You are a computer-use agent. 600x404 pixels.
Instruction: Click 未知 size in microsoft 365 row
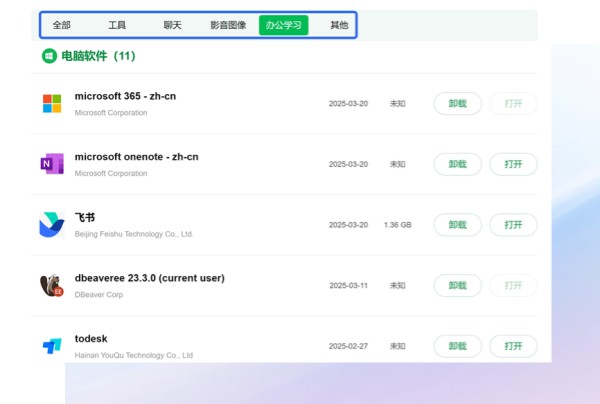click(398, 104)
